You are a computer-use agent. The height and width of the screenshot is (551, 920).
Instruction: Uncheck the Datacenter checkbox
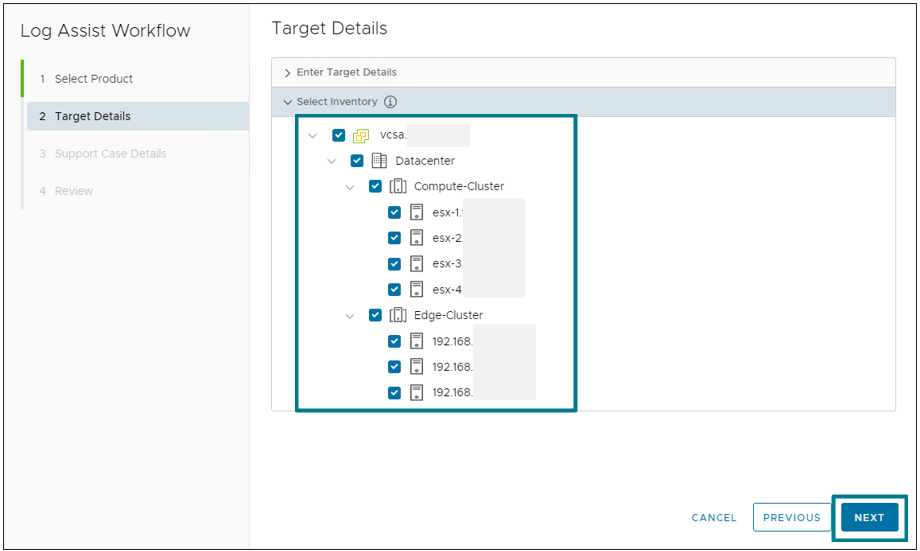pos(357,161)
